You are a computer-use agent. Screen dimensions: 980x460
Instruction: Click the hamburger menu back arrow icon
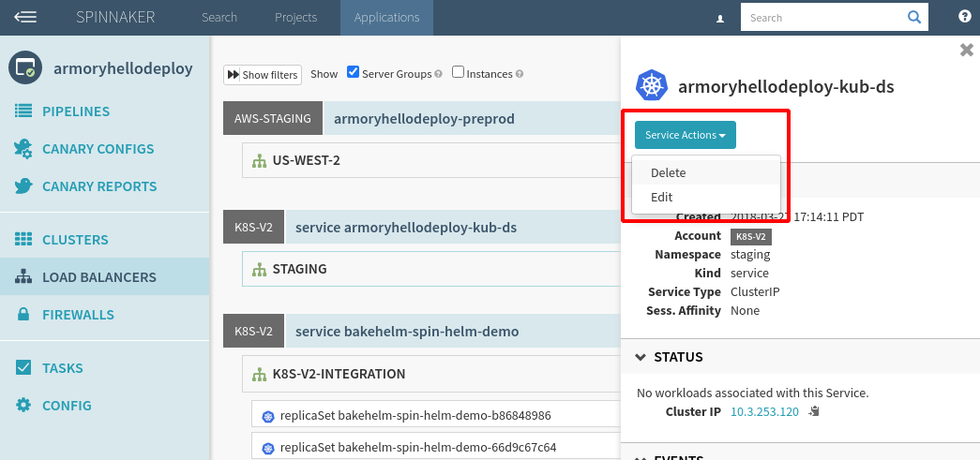point(25,17)
